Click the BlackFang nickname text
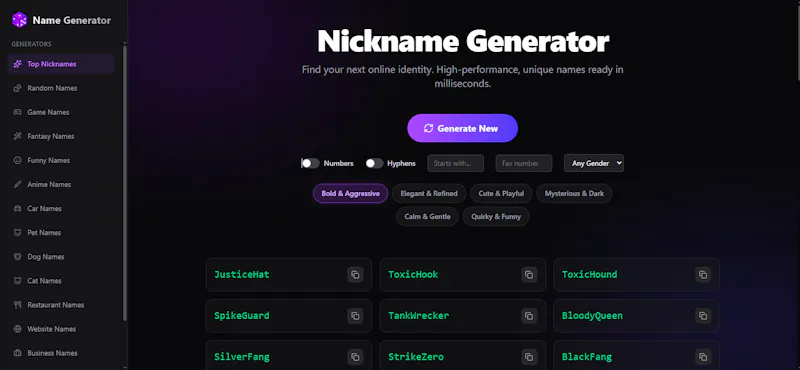 click(x=587, y=357)
